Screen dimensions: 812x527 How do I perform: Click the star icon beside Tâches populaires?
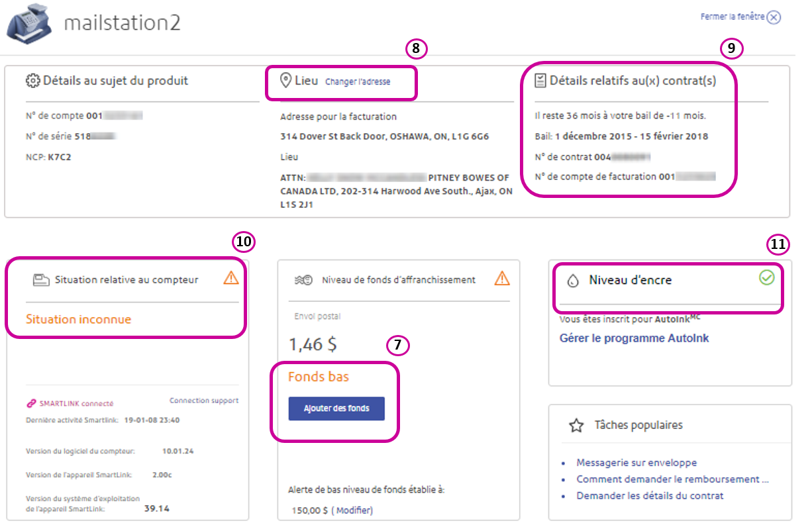coord(576,426)
